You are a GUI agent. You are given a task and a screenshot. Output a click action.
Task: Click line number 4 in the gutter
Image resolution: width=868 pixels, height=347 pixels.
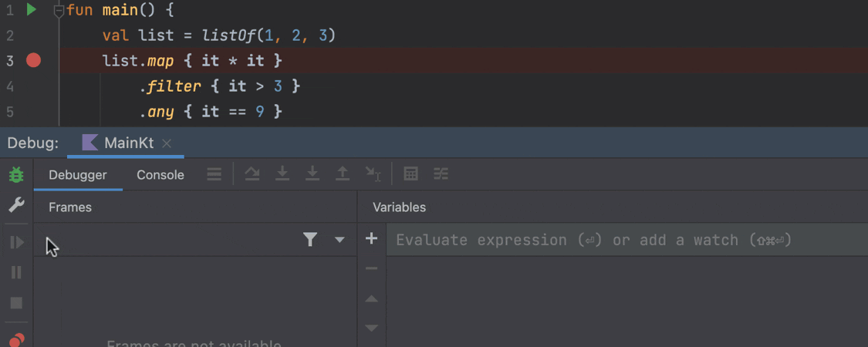click(9, 87)
